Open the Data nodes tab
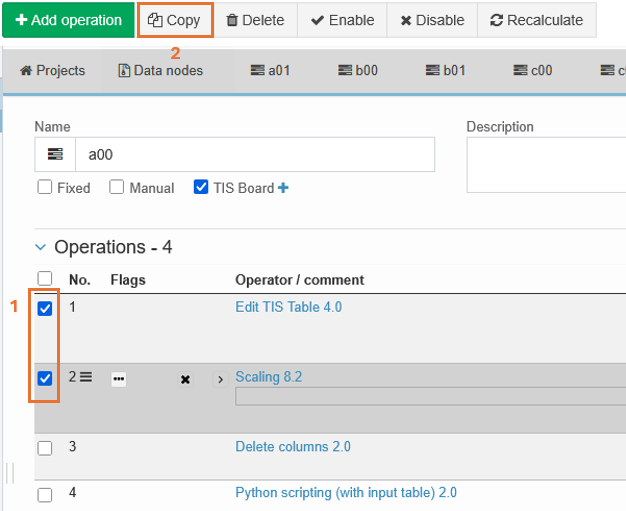Image resolution: width=626 pixels, height=511 pixels. click(x=160, y=71)
